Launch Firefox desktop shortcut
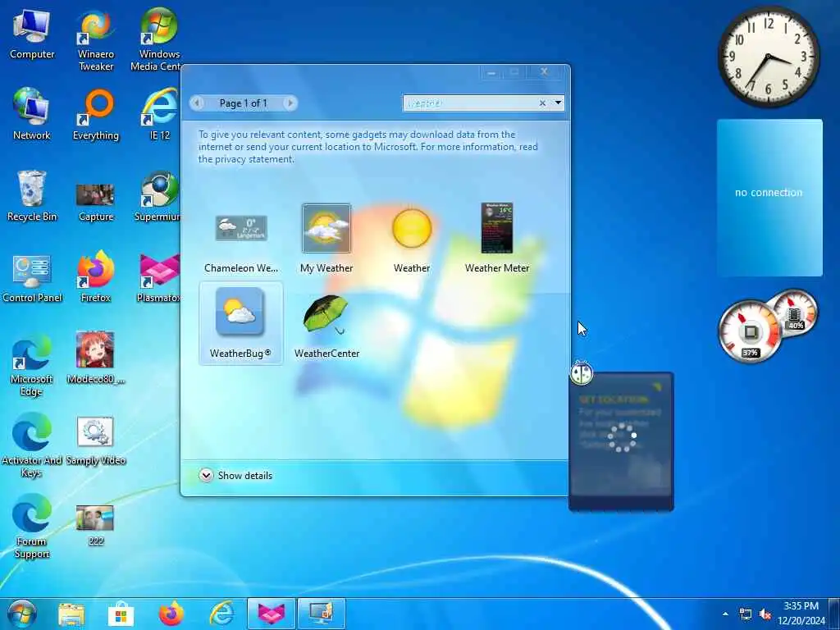Screen dimensions: 840x630 pyautogui.click(x=96, y=277)
